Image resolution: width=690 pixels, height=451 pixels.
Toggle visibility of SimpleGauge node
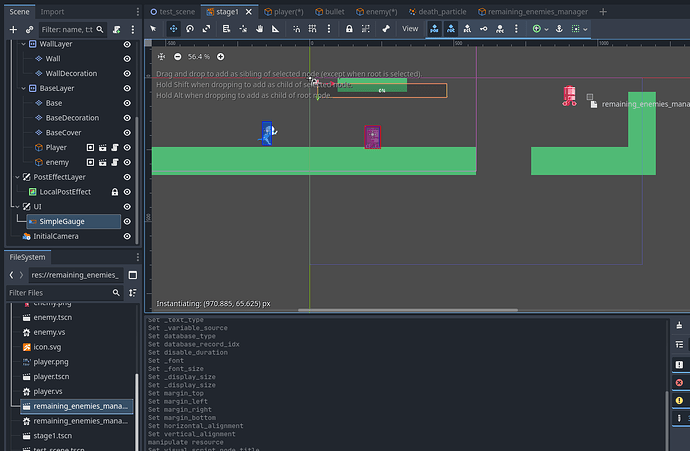(127, 221)
